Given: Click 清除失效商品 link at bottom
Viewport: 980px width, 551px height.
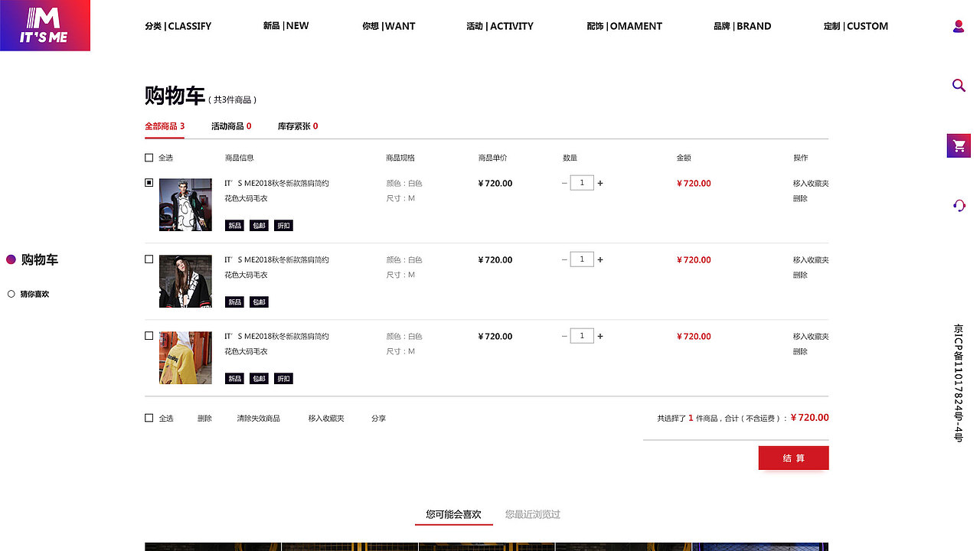Looking at the screenshot, I should click(x=258, y=419).
